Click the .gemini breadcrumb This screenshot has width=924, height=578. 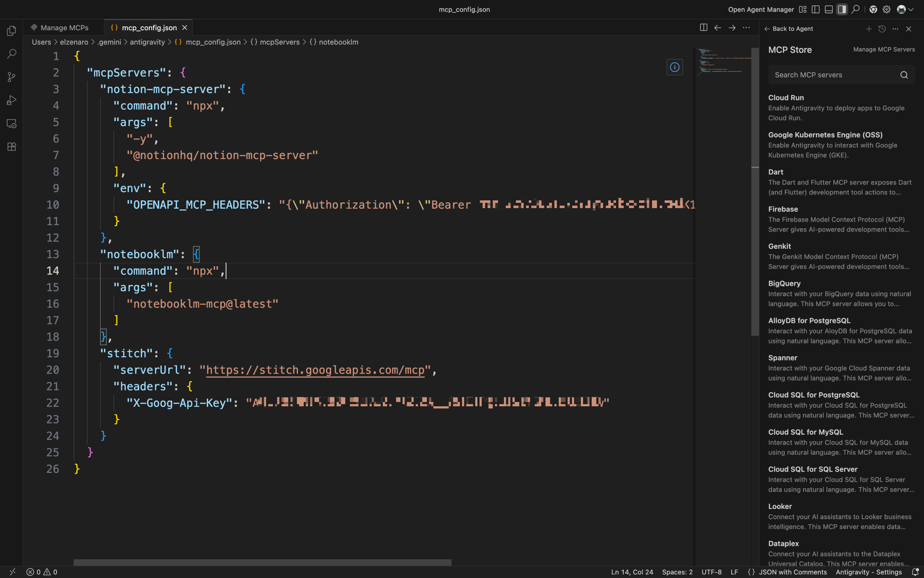pyautogui.click(x=109, y=42)
